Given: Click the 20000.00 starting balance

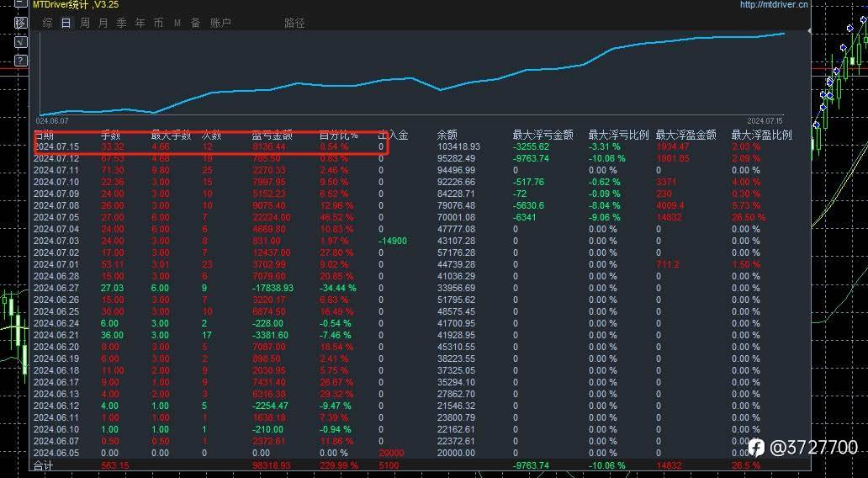Looking at the screenshot, I should click(456, 453).
